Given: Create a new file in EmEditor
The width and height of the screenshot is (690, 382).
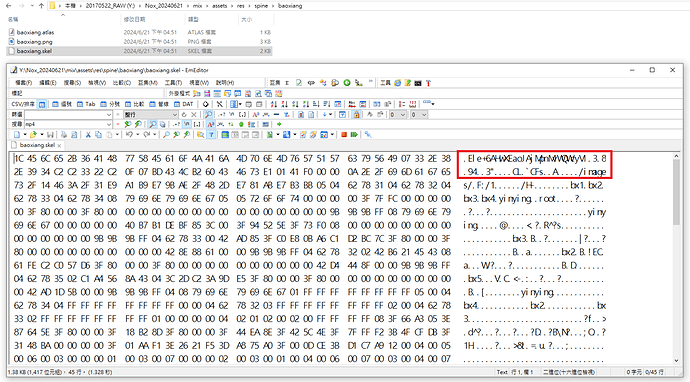Looking at the screenshot, I should (x=17, y=135).
